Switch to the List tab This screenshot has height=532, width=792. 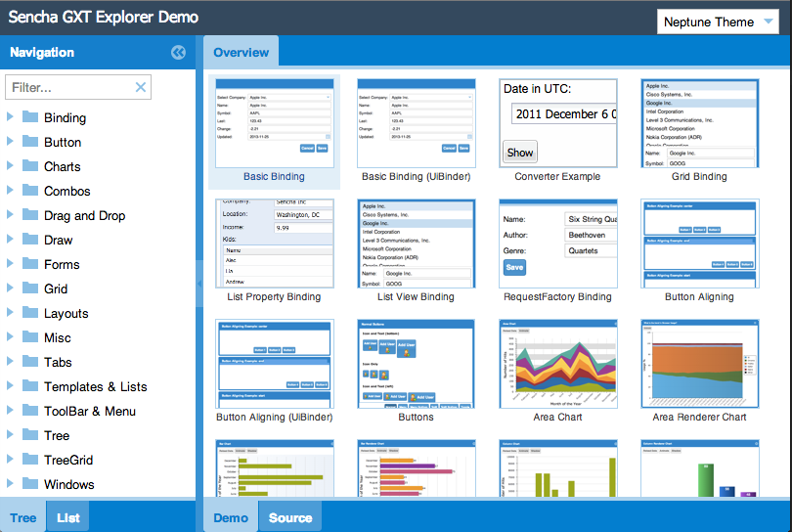coord(68,517)
